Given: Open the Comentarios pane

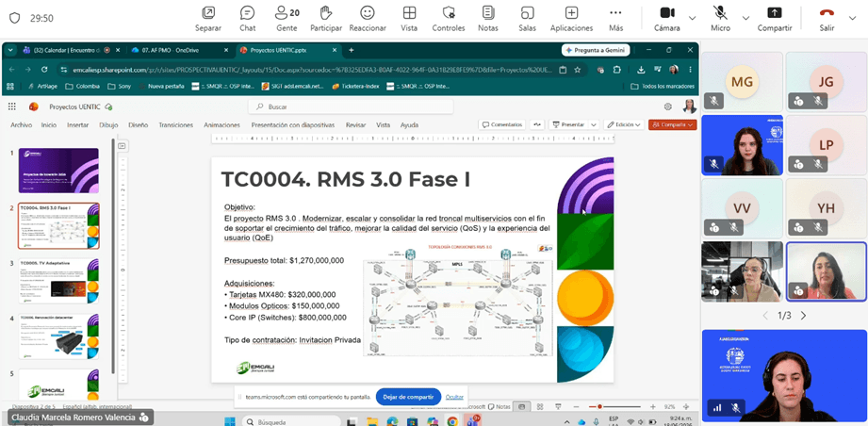Looking at the screenshot, I should coord(502,124).
